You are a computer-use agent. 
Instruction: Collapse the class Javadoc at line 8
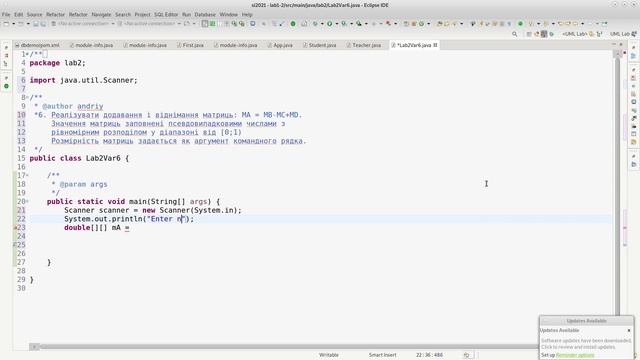(x=27, y=98)
